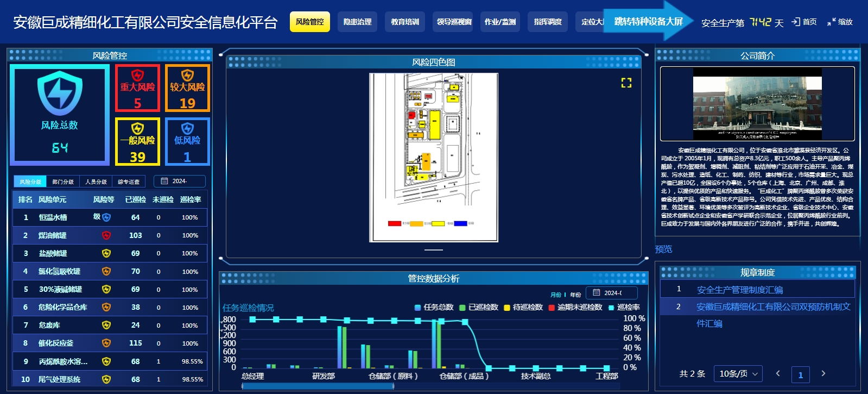Screen dimensions: 868x394
Task: Click the chart zoom slider left handle
Action: click(243, 386)
